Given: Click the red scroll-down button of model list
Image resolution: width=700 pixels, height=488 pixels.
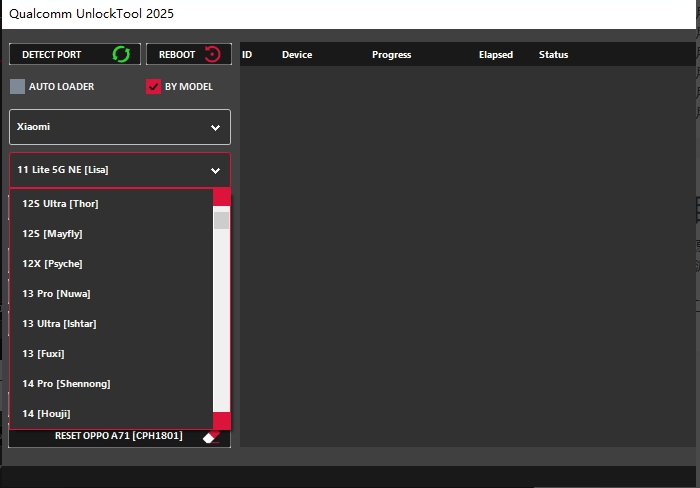Looking at the screenshot, I should coord(221,421).
